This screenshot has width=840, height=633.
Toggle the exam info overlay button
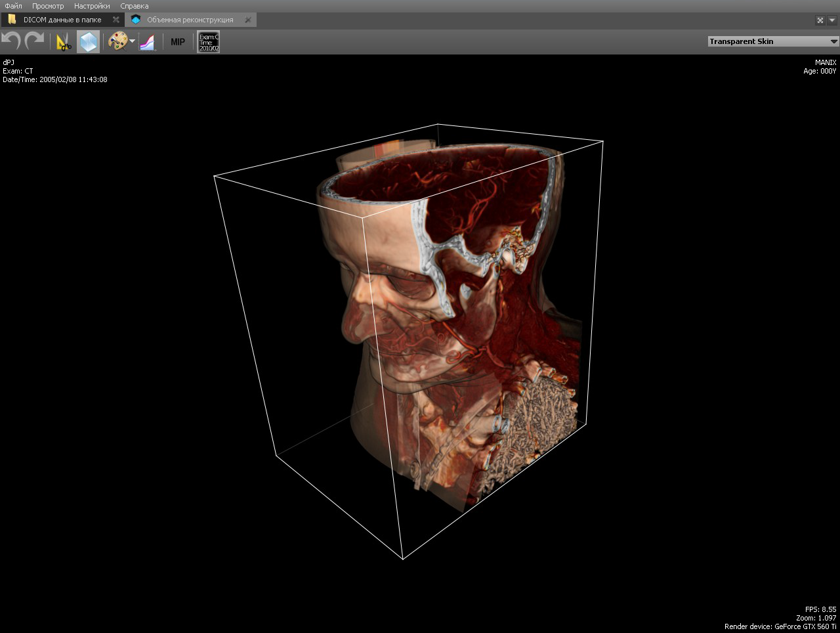[x=209, y=42]
